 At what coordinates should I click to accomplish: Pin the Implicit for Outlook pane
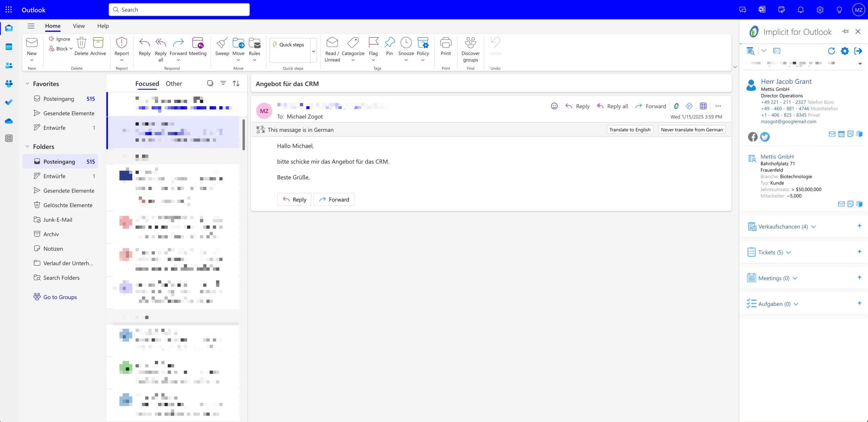click(845, 32)
